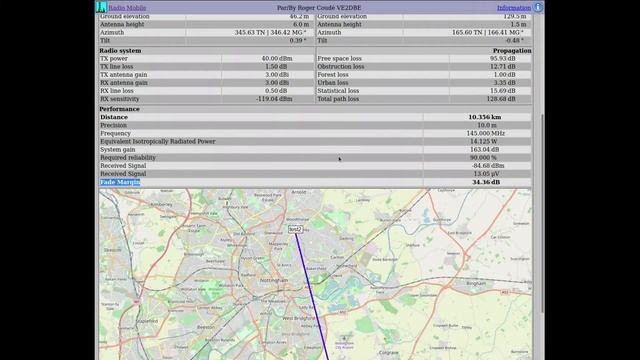The image size is (640, 360).
Task: Click the 90.000 % reliability value
Action: click(x=483, y=158)
